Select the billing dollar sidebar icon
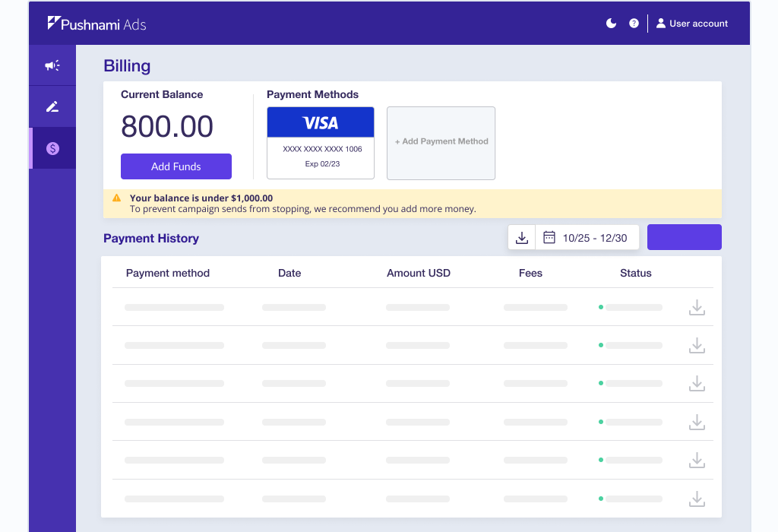This screenshot has height=532, width=778. [x=52, y=148]
